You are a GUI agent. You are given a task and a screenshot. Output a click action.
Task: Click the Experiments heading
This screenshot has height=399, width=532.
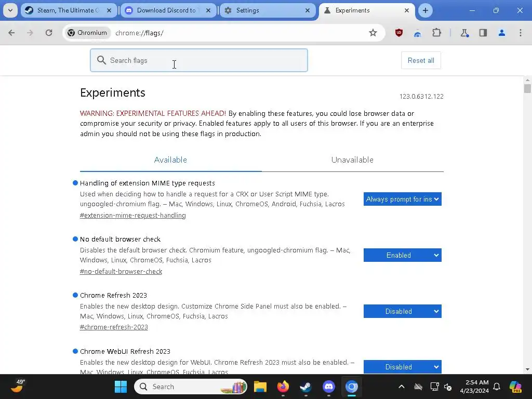(113, 92)
